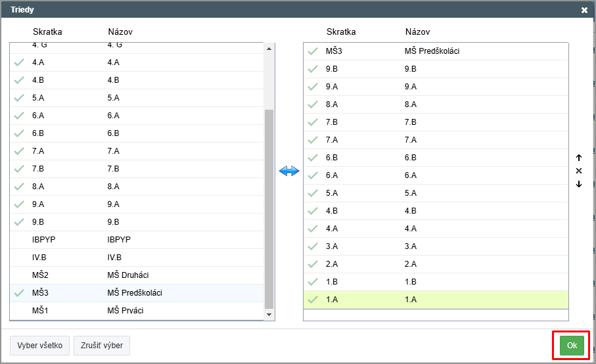Click checkmark of 1.A in right list
This screenshot has width=596, height=364.
pyautogui.click(x=313, y=300)
